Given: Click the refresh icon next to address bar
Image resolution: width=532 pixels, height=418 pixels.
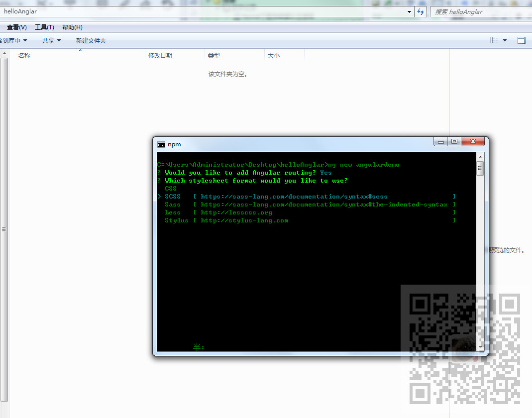Looking at the screenshot, I should (421, 11).
